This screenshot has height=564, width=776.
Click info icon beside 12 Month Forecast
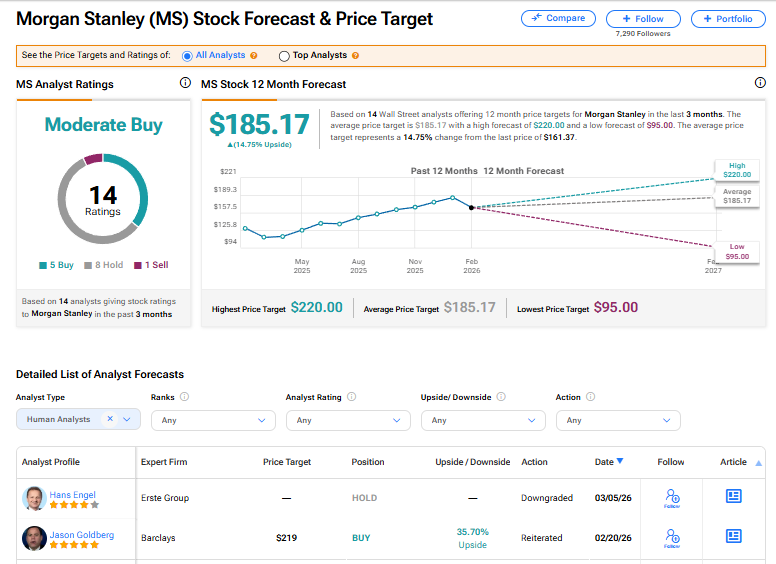click(x=760, y=83)
